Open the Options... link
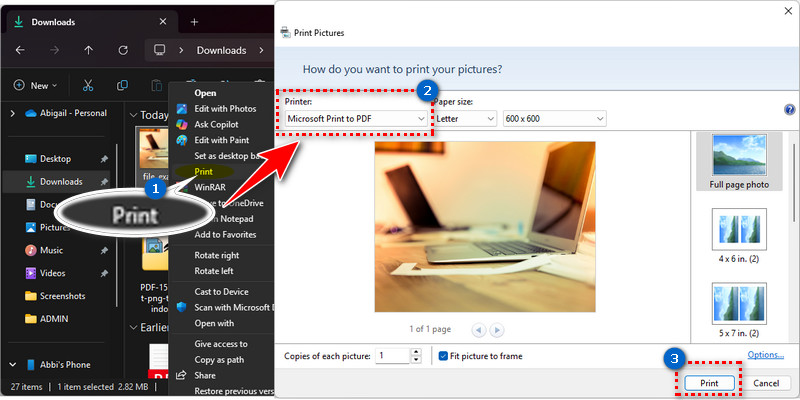 coord(765,355)
